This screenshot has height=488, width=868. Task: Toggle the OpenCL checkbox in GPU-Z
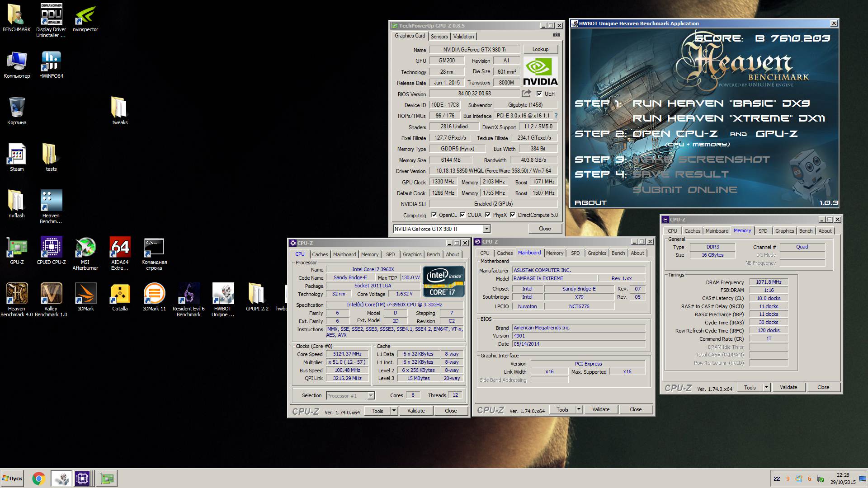pyautogui.click(x=434, y=215)
